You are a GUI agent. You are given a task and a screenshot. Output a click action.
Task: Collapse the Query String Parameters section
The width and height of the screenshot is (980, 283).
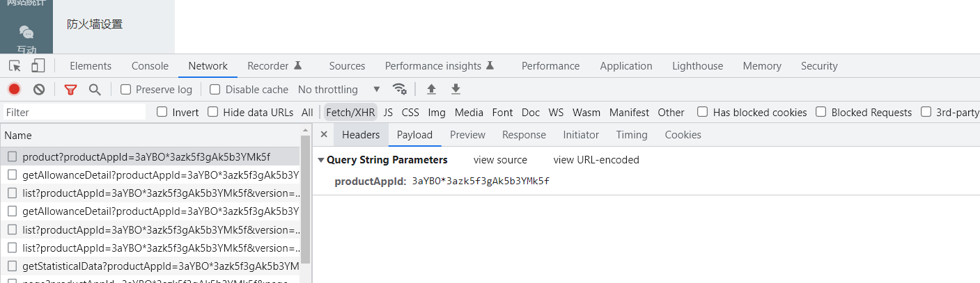(x=320, y=160)
